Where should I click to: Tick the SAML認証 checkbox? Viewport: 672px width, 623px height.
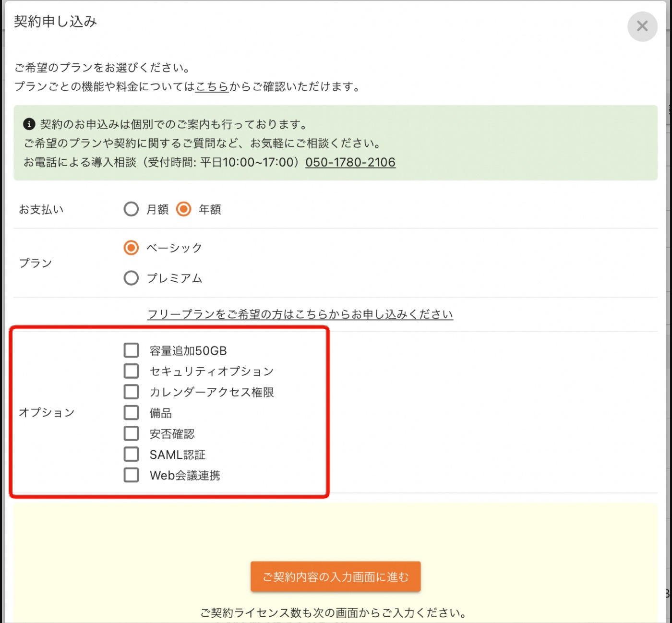(131, 454)
